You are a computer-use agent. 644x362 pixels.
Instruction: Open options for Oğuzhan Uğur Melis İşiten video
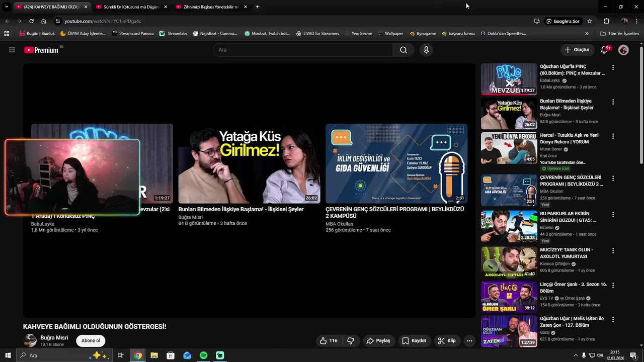[x=613, y=319]
